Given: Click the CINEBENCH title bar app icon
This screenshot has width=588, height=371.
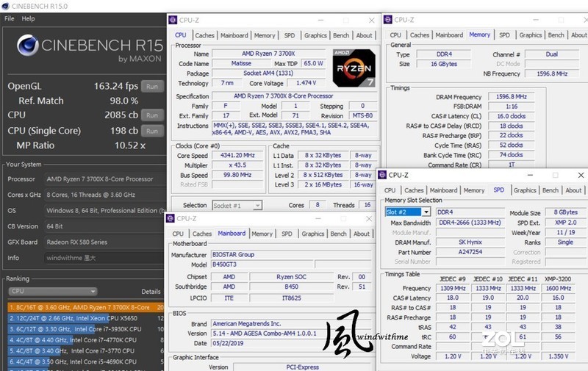Looking at the screenshot, I should pos(5,6).
